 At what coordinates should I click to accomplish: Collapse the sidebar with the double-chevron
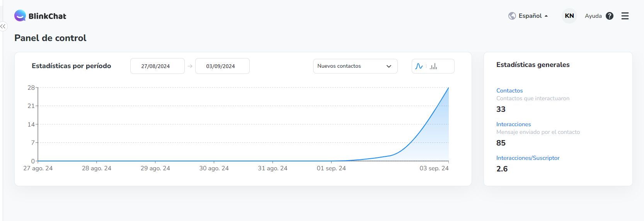(x=3, y=26)
